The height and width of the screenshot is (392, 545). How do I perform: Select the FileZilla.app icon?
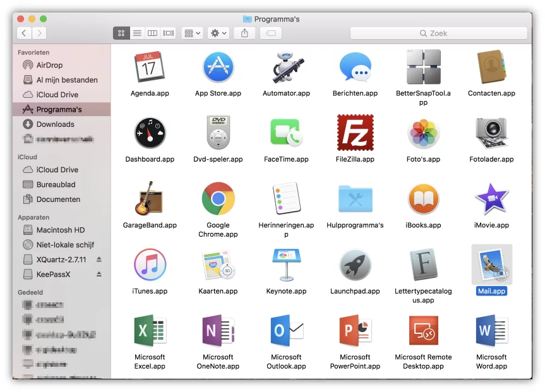355,133
